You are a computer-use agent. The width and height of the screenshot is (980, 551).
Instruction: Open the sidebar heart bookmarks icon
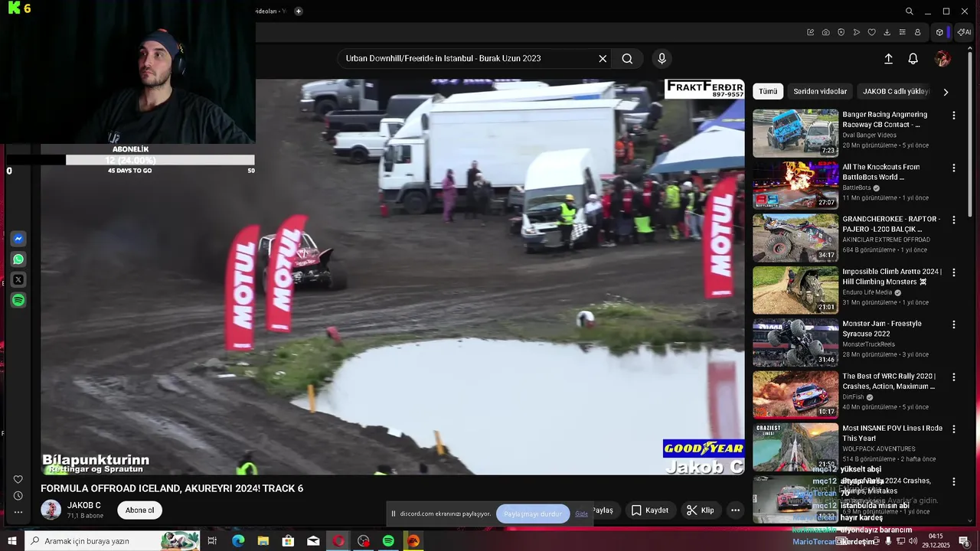click(x=18, y=480)
